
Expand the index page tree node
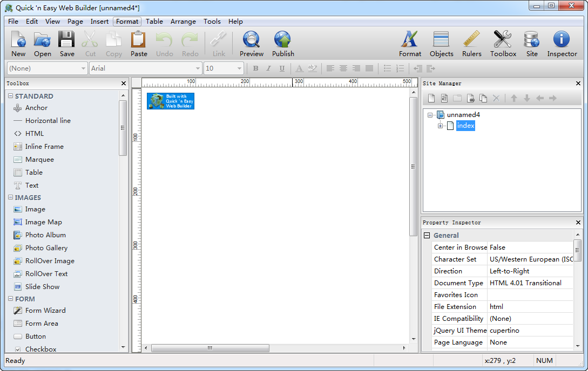coord(440,126)
